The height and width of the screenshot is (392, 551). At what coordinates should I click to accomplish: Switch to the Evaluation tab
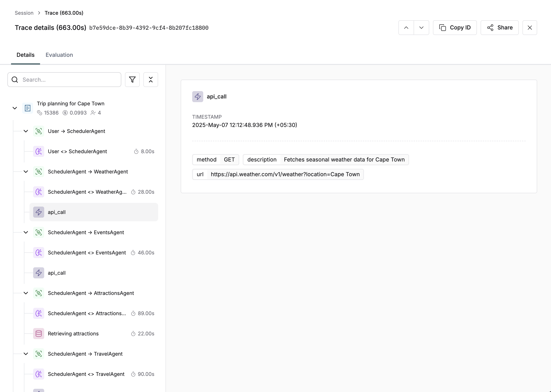point(59,55)
